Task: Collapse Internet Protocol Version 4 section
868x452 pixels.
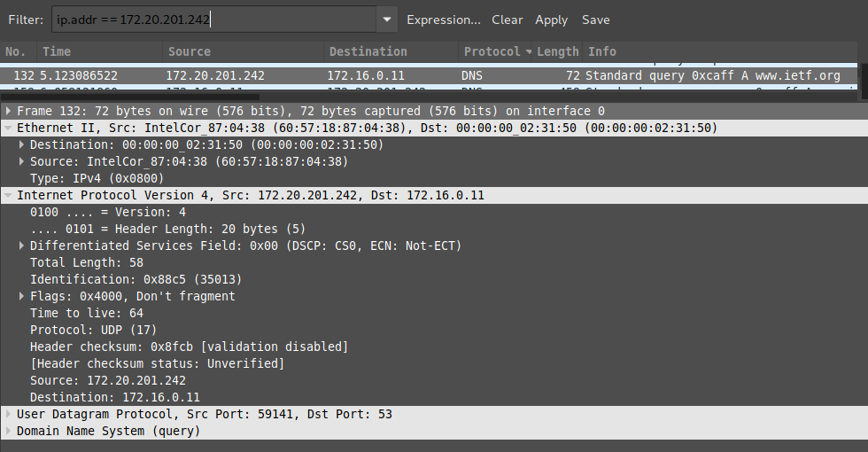Action: [8, 196]
